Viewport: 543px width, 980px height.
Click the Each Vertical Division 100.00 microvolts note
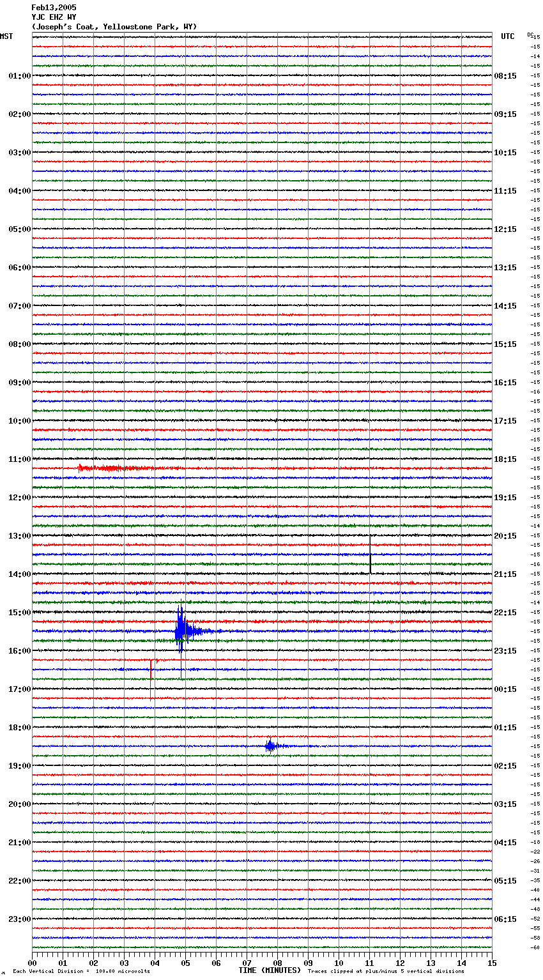81,971
